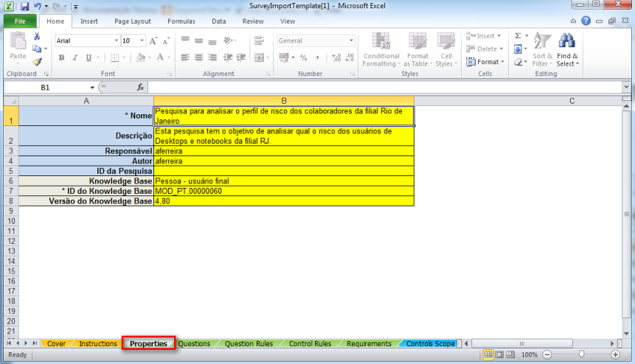This screenshot has width=635, height=364.
Task: Click Accounting Number Format icon
Action: pos(284,57)
